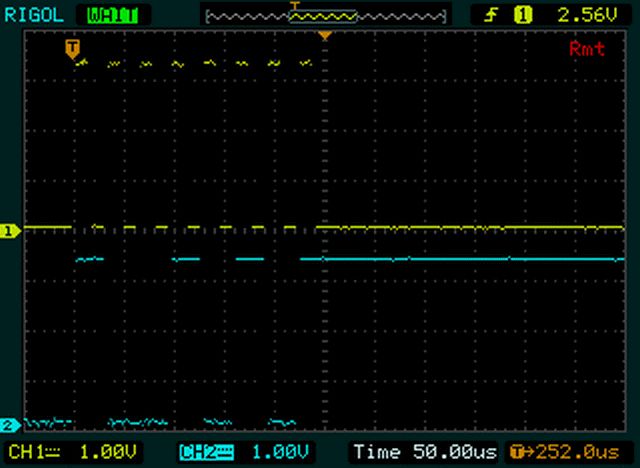Click the Time 50.00us timebase readout
640x468 pixels.
click(x=425, y=452)
